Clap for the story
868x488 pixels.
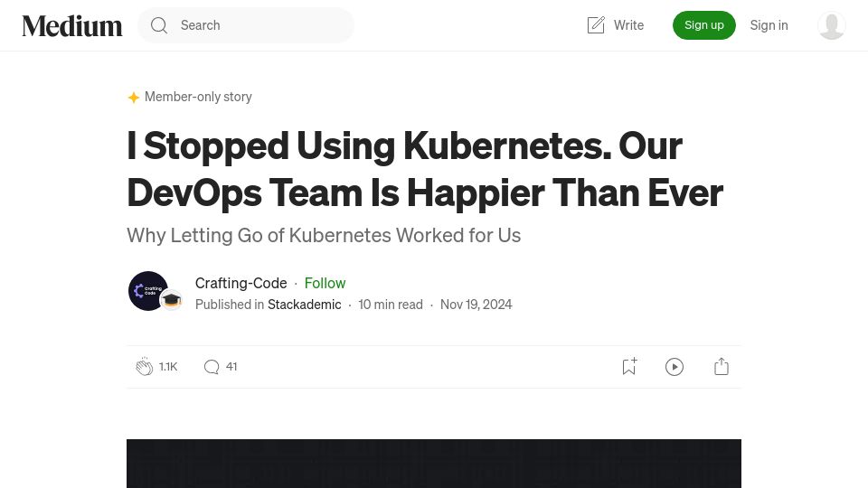pos(145,367)
